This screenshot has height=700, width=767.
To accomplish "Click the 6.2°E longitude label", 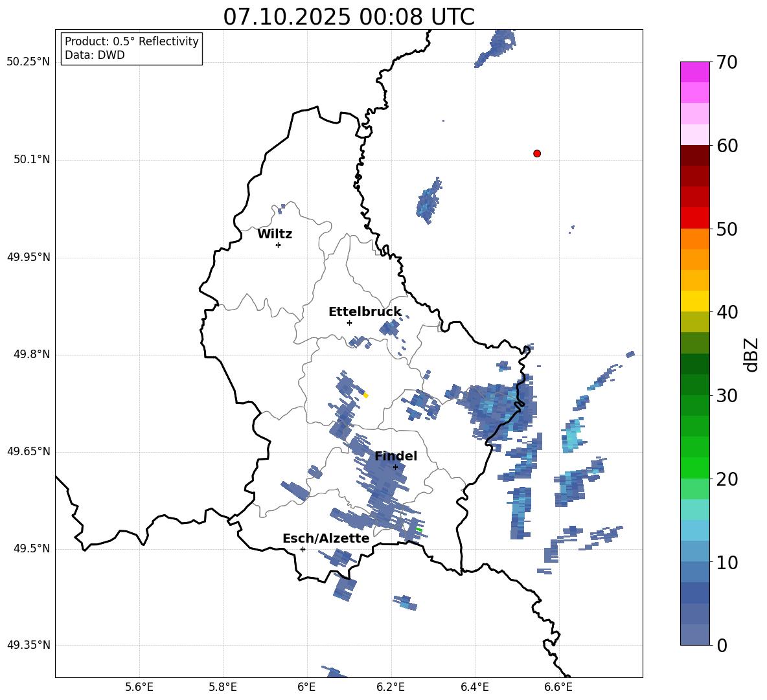I will 391,687.
